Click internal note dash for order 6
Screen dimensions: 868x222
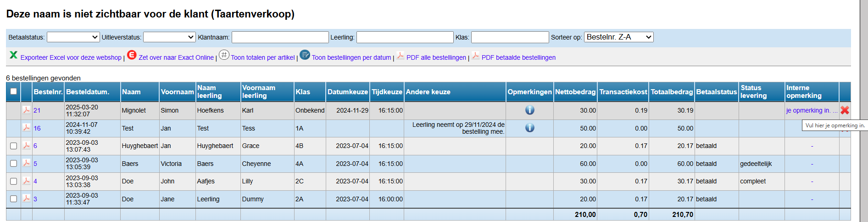812,146
